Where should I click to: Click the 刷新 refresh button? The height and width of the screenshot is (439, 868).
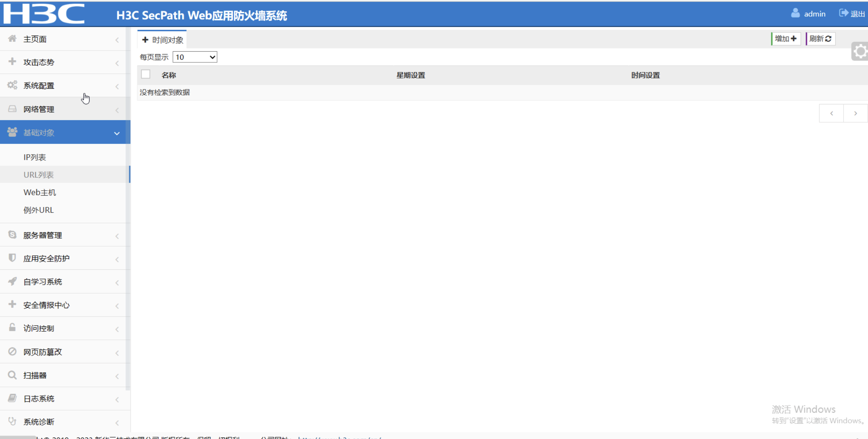point(820,39)
